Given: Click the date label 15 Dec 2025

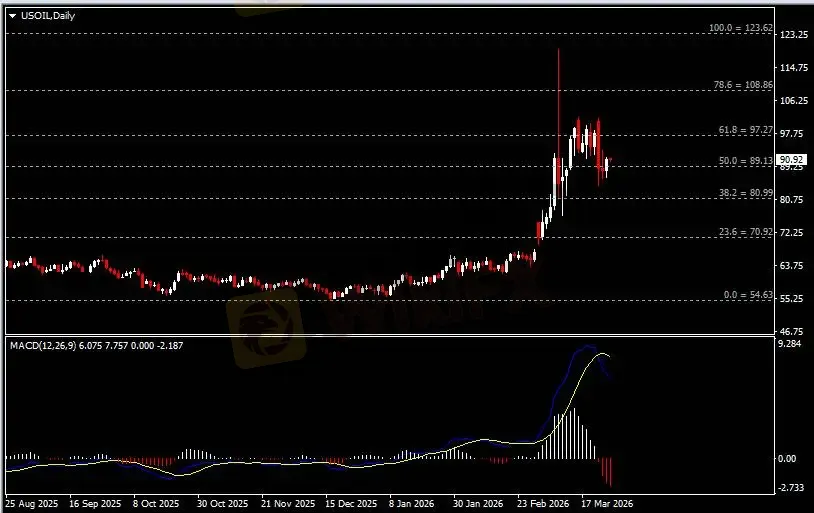Looking at the screenshot, I should coord(351,504).
